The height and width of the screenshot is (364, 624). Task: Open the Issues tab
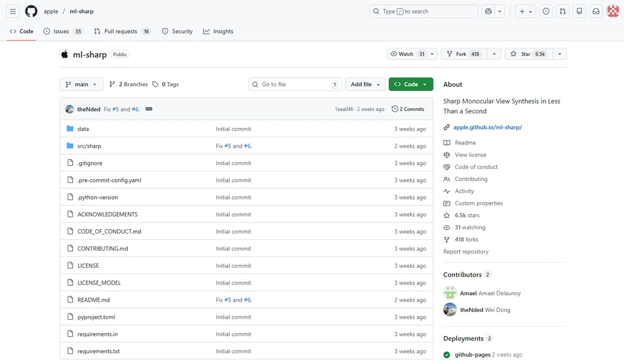pos(63,31)
